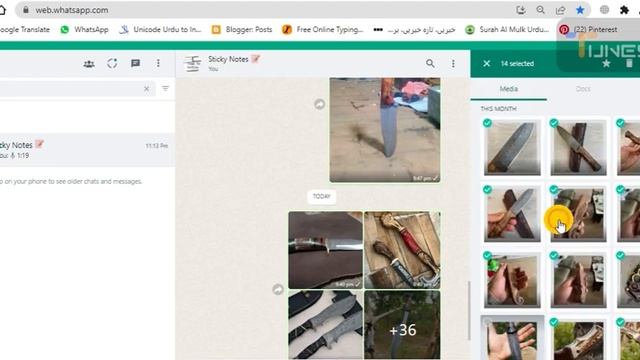This screenshot has width=640, height=360.
Task: Switch to the Docs tab
Action: point(583,89)
